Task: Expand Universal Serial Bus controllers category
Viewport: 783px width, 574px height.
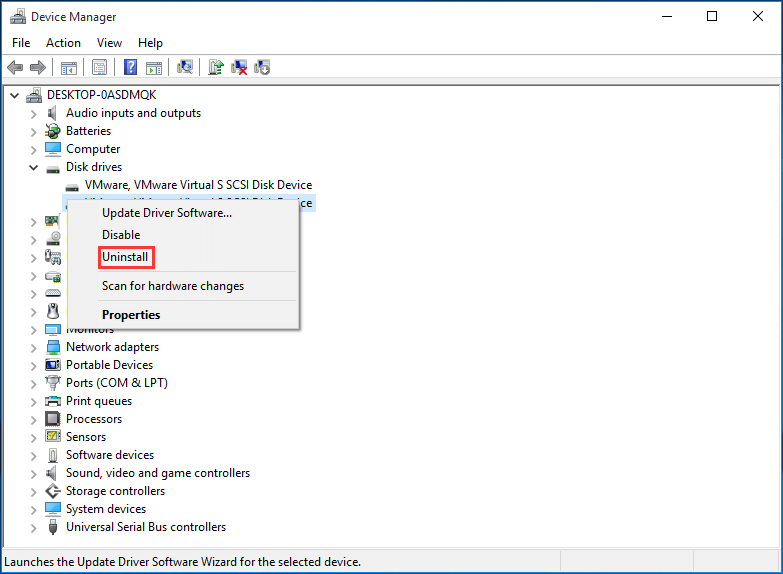Action: click(33, 528)
